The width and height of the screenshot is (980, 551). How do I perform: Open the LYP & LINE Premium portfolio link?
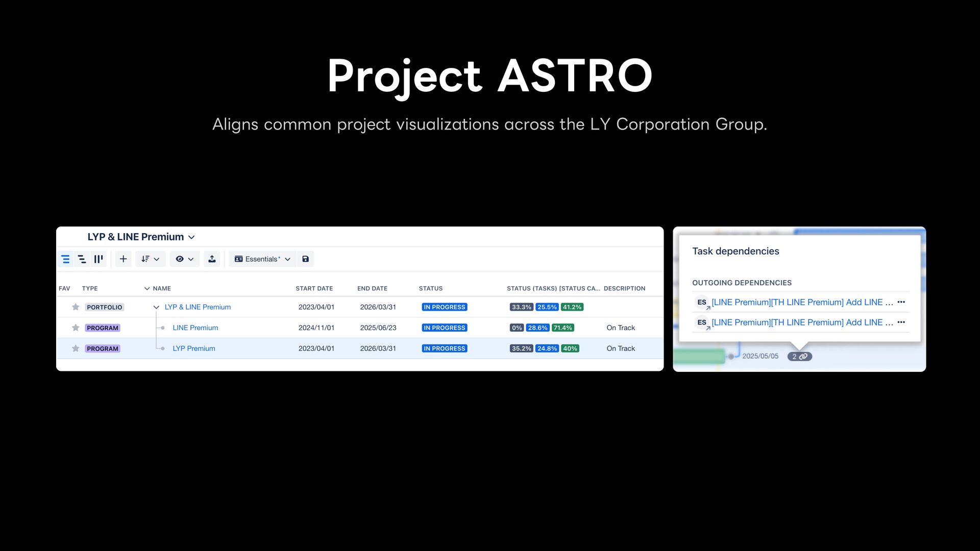(198, 307)
